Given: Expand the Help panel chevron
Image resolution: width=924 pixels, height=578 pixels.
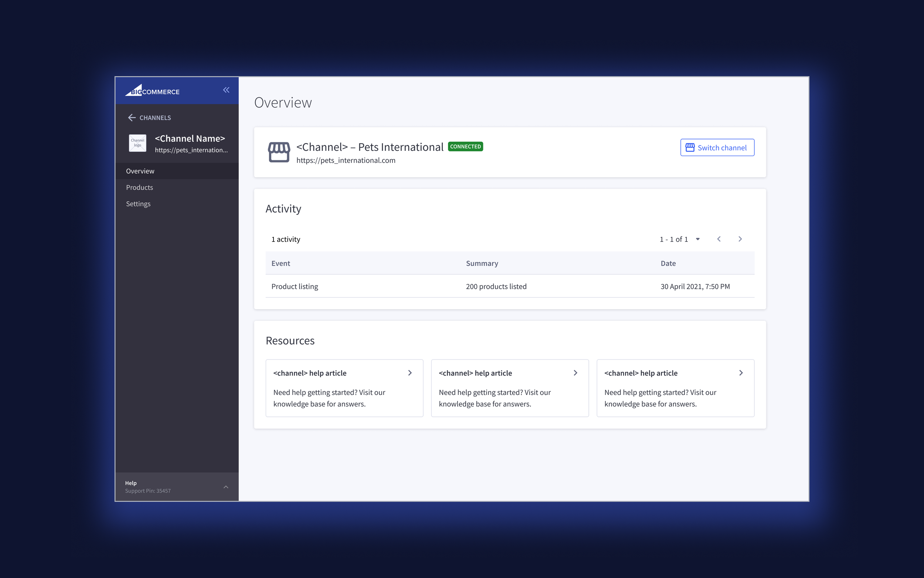Looking at the screenshot, I should 226,487.
